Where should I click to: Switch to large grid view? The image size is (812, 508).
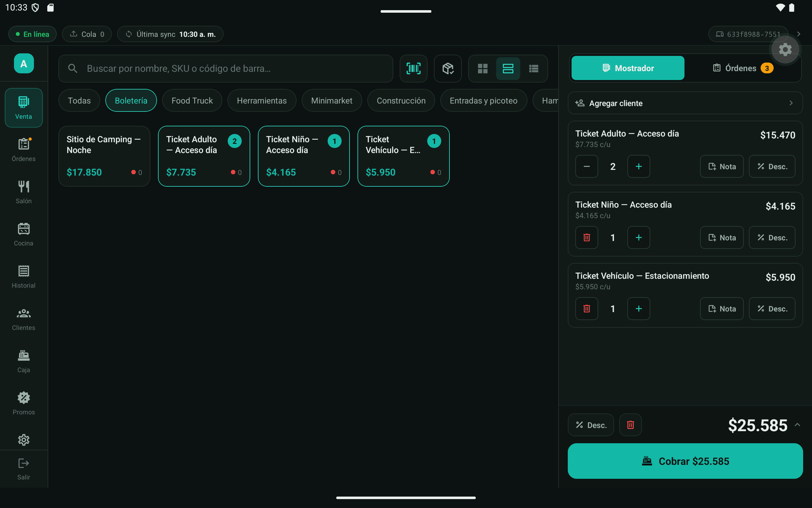coord(482,69)
